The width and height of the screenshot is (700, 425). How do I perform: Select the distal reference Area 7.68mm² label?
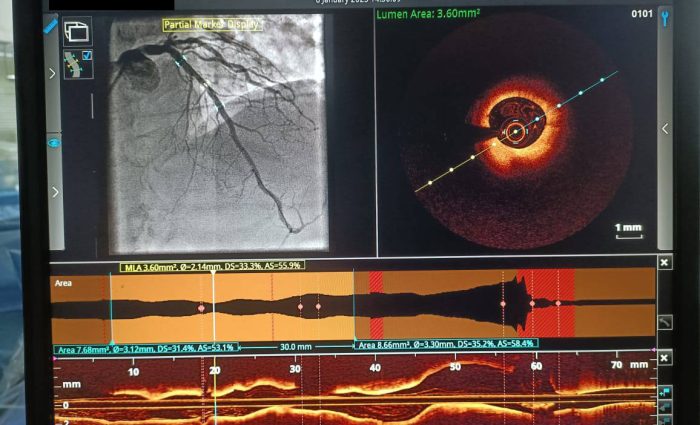145,348
